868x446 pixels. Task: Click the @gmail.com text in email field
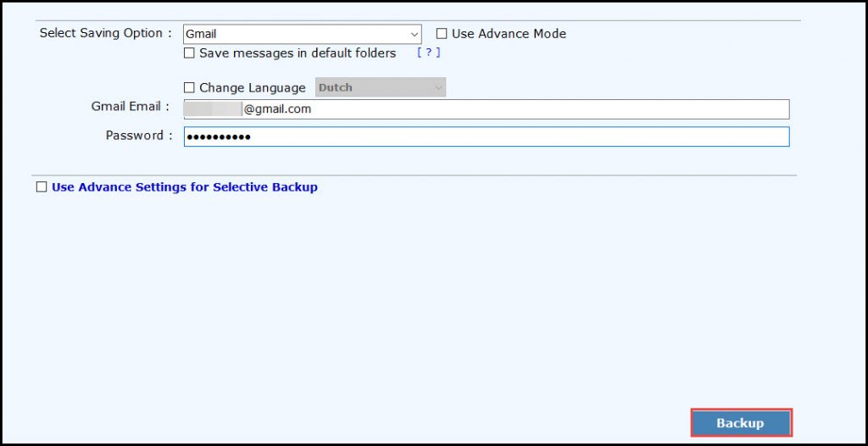click(x=277, y=109)
